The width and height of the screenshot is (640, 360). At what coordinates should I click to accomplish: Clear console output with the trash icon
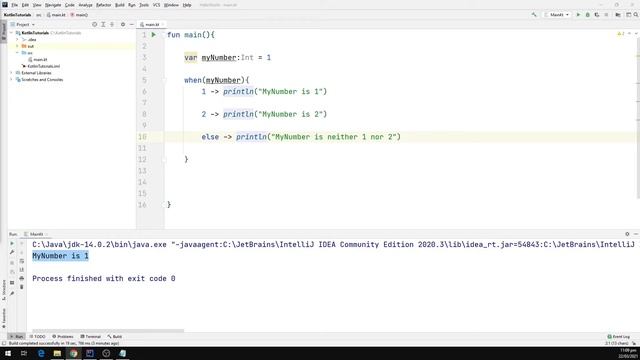[x=22, y=287]
